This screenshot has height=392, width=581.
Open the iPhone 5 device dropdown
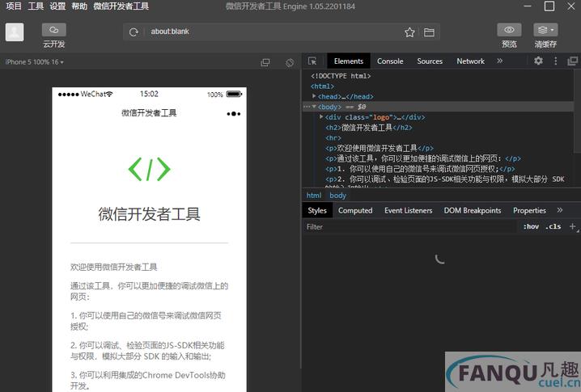point(35,62)
